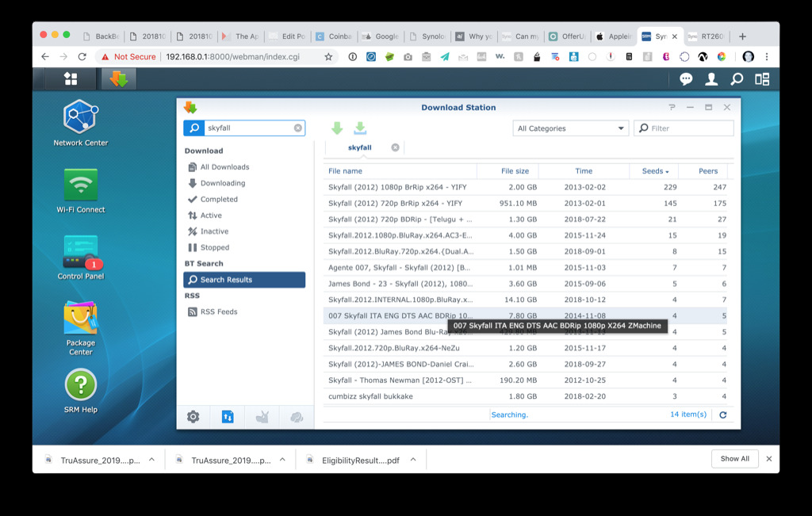
Task: Open notifications chat bubble icon
Action: [686, 78]
